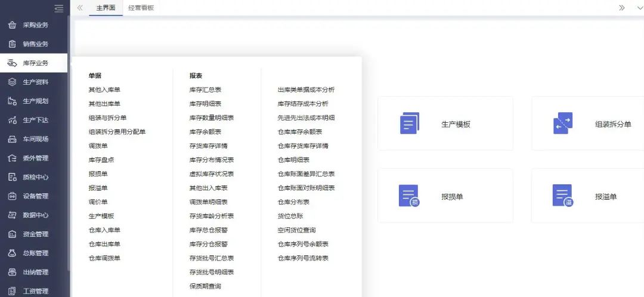The height and width of the screenshot is (297, 644).
Task: Open 其他入库单 from the 单据 list
Action: [x=104, y=90]
